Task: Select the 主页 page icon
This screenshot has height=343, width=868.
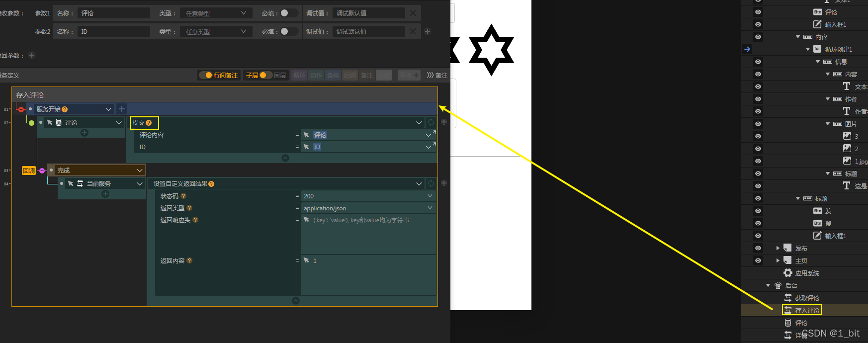Action: [787, 260]
